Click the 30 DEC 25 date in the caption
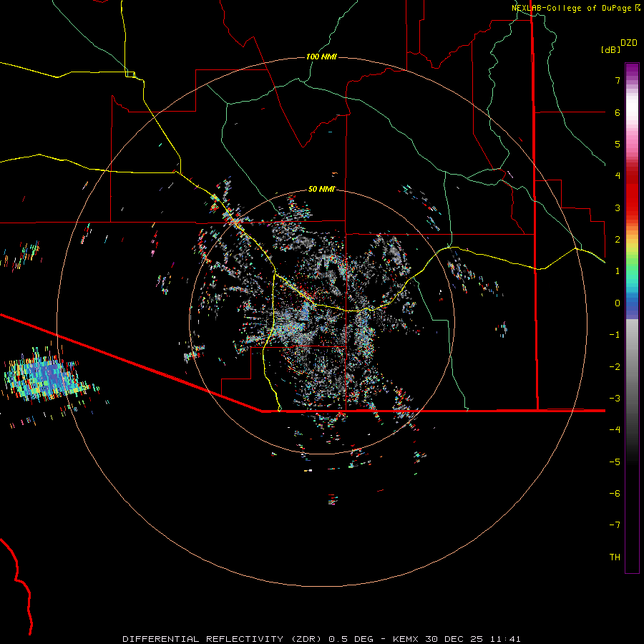Screen dimensions: 644x644 pyautogui.click(x=455, y=639)
